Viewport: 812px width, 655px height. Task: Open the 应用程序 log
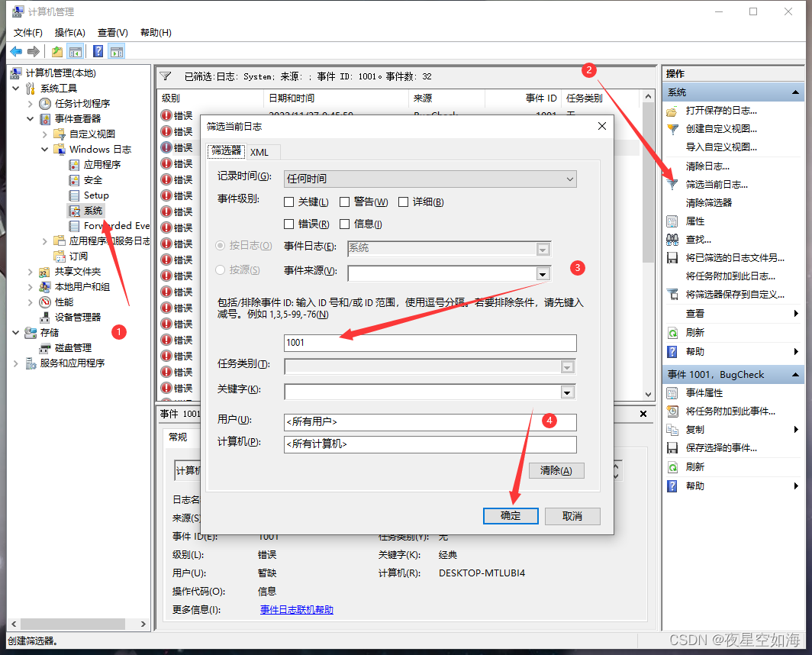(102, 164)
